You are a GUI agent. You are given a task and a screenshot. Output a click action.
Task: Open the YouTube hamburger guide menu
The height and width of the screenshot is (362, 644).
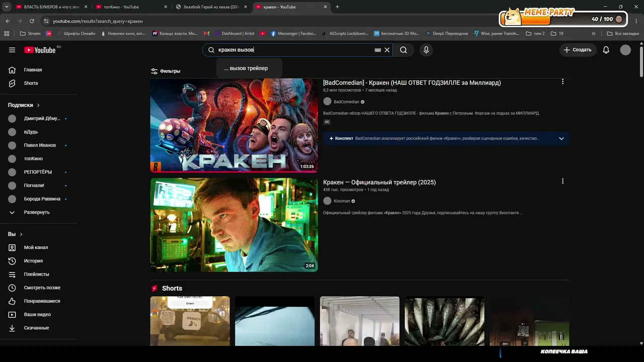tap(12, 50)
